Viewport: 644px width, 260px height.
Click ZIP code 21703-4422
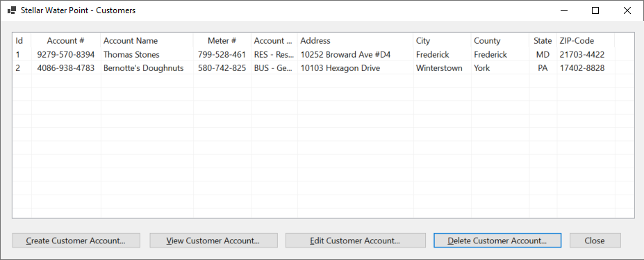(582, 55)
